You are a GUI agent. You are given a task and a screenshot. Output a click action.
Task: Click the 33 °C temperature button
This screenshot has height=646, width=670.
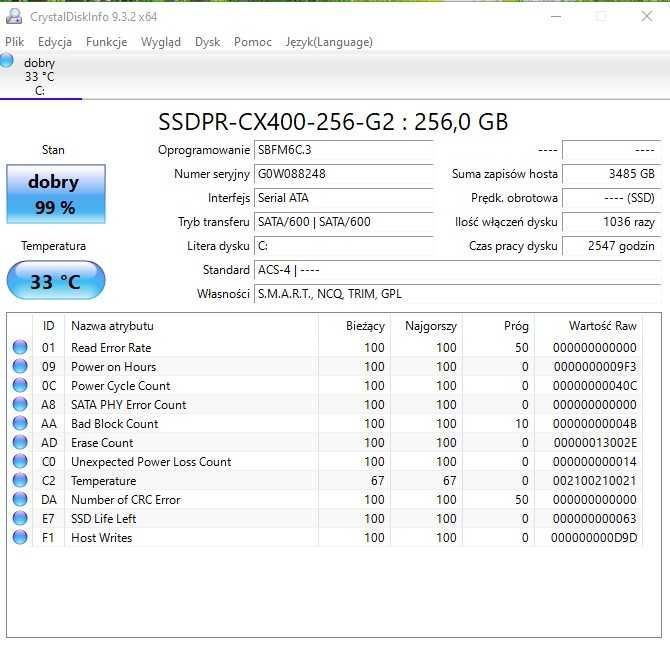click(56, 281)
